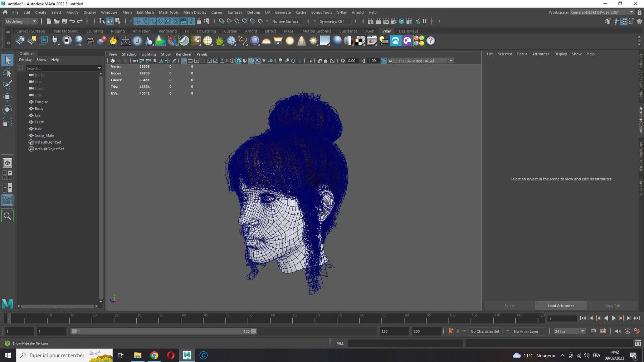Choose the Scale tool in toolbox
The width and height of the screenshot is (644, 362).
7,122
